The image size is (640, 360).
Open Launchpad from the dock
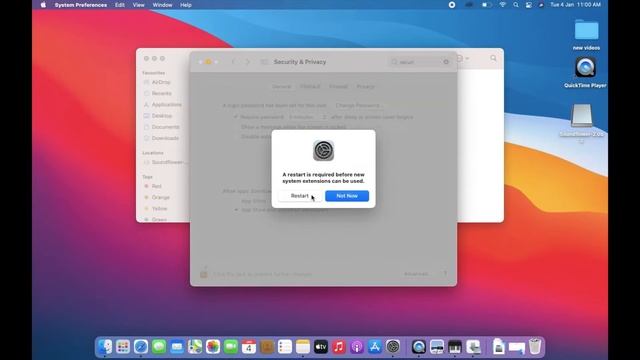[x=123, y=347]
